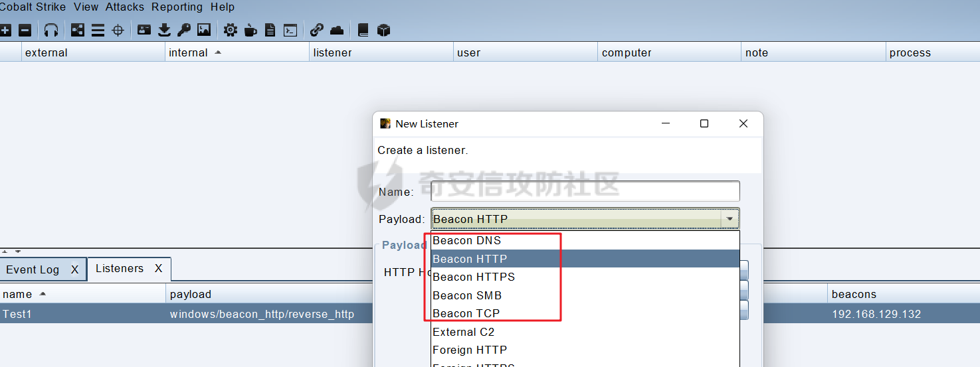
Task: Open the Help menu
Action: [223, 7]
